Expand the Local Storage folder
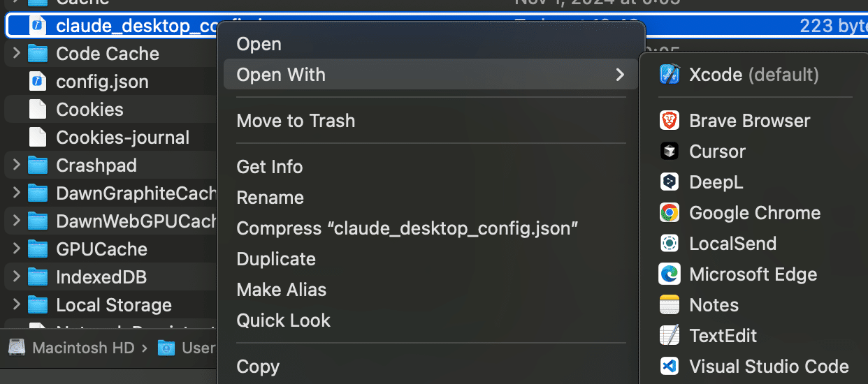This screenshot has width=868, height=384. point(17,305)
